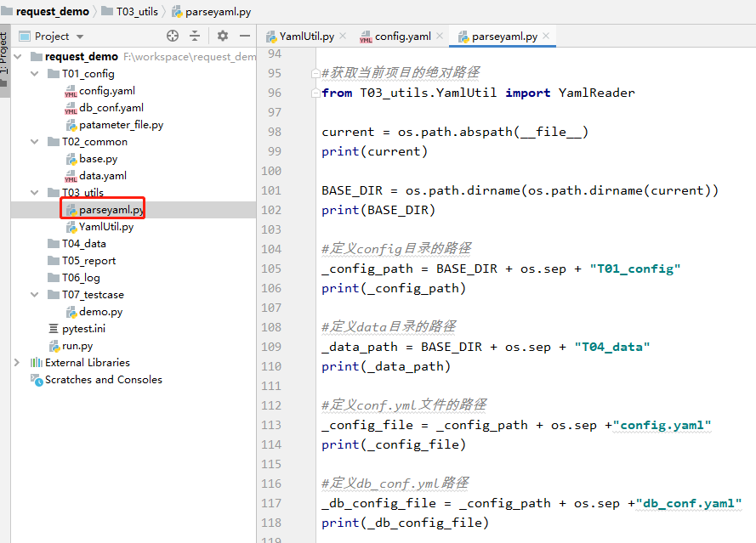Toggle fold marker at line 95 comment
Viewport: 756px width, 543px height.
315,73
